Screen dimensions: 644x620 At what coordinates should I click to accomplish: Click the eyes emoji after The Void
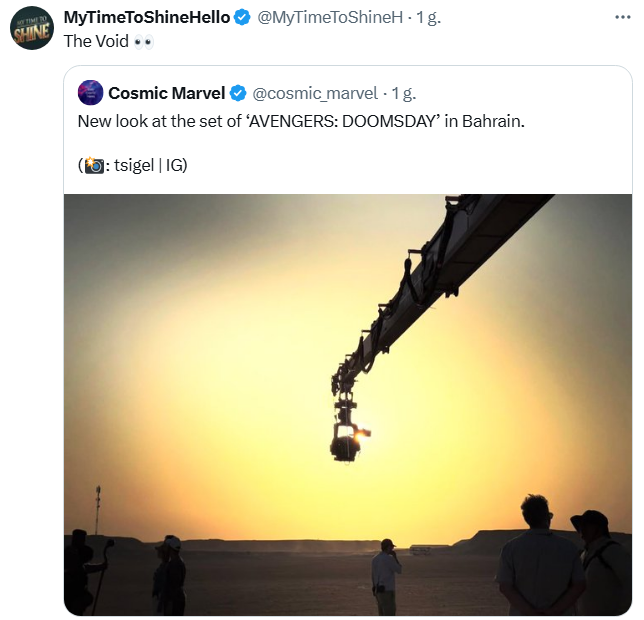tap(144, 42)
